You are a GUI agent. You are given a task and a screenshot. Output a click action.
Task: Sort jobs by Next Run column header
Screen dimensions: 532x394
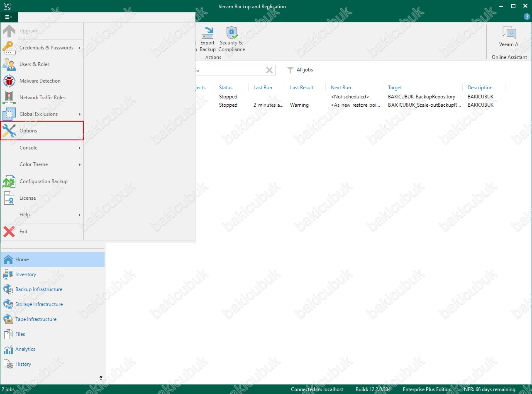(x=341, y=88)
